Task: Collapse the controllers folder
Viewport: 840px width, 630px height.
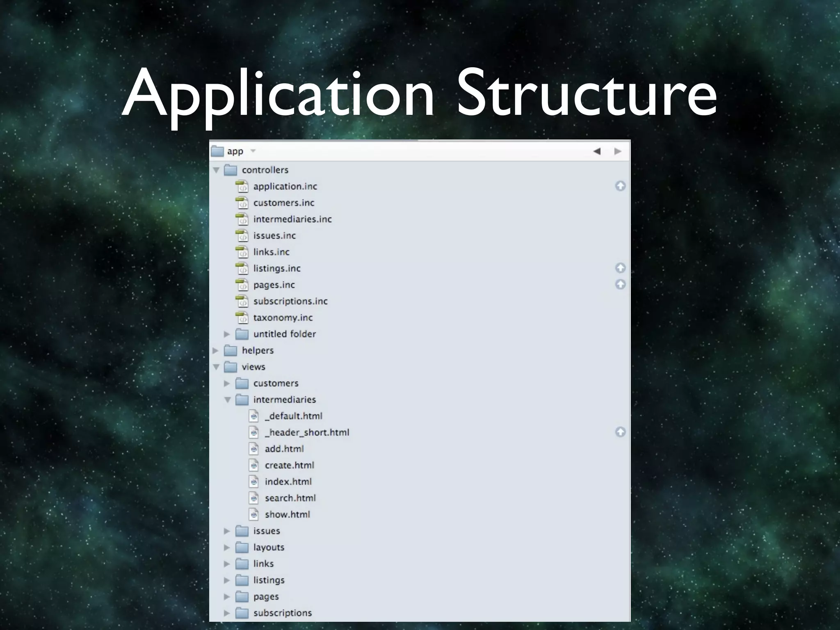Action: 216,170
